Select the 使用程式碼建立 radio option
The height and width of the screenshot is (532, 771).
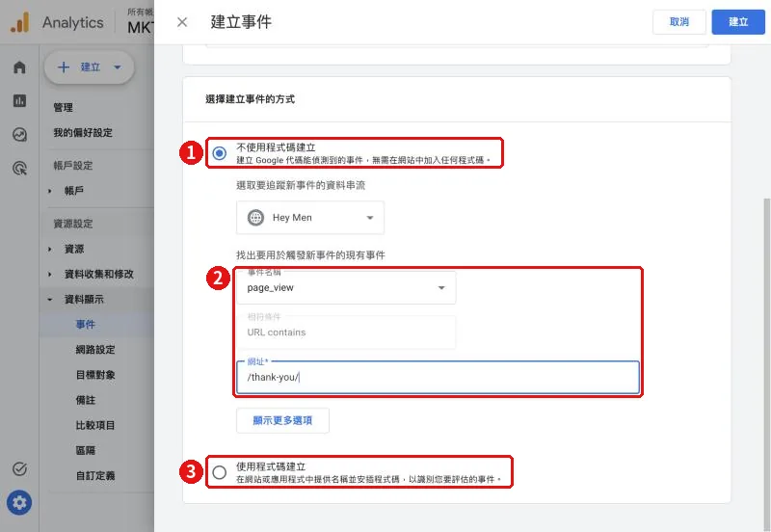click(x=220, y=472)
